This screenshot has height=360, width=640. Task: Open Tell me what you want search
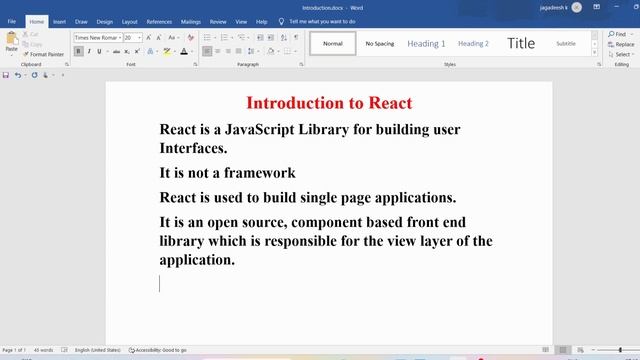click(x=322, y=22)
